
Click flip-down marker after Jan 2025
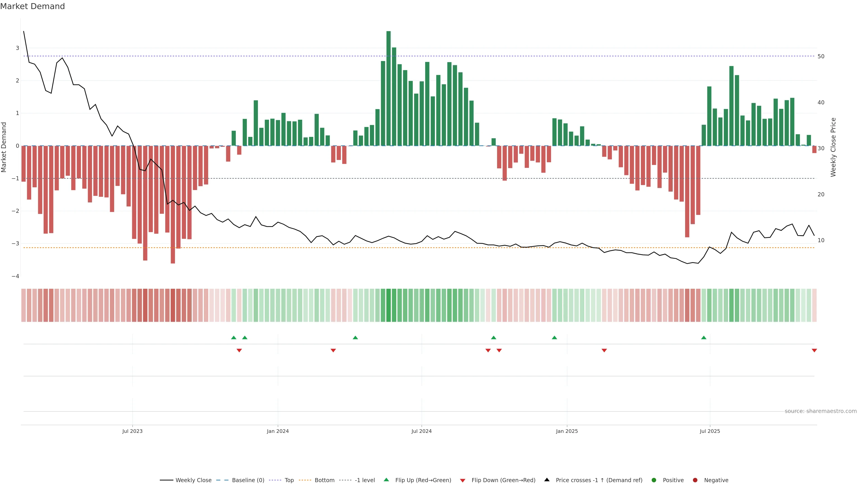click(604, 351)
